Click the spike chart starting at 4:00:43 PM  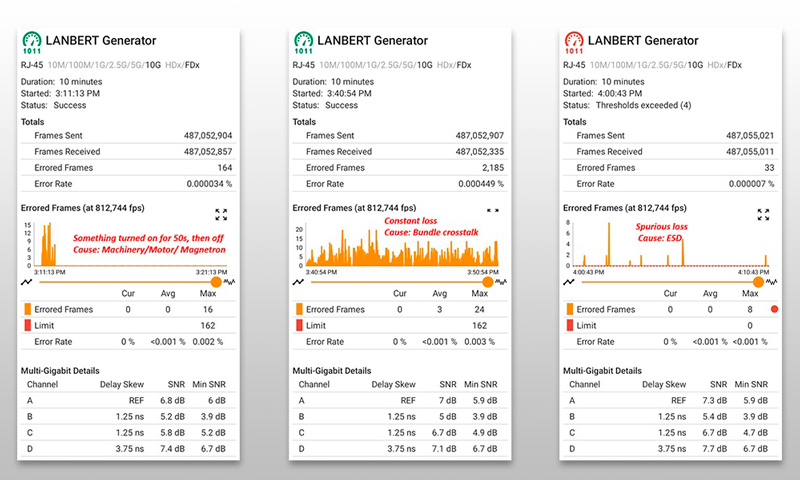(671, 244)
